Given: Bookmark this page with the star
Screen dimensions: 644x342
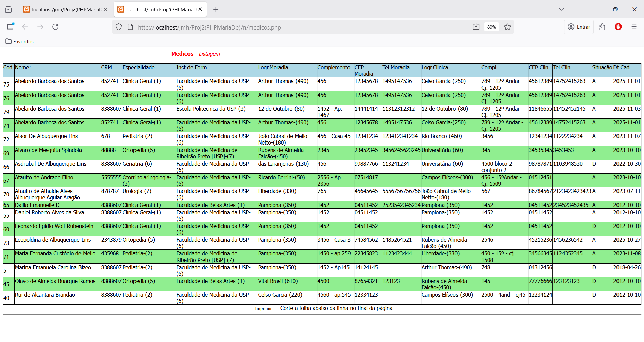Looking at the screenshot, I should [507, 27].
